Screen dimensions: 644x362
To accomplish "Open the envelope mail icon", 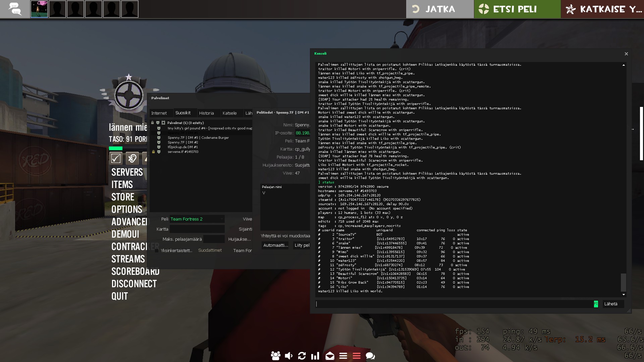I will point(330,356).
